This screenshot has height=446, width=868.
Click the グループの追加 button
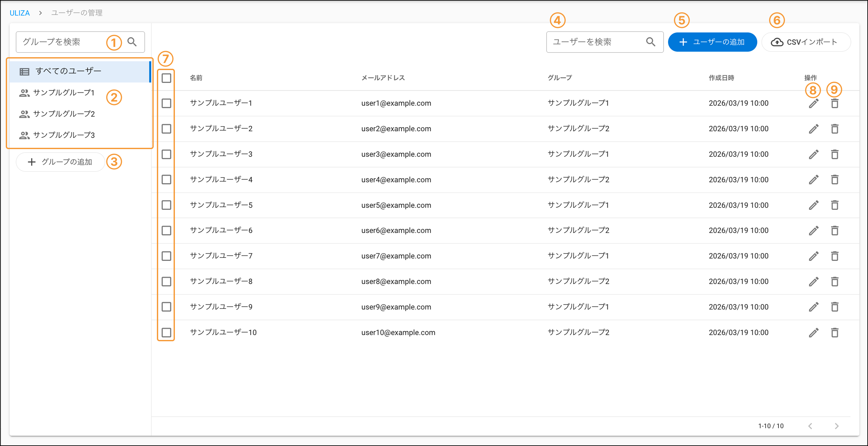[60, 162]
